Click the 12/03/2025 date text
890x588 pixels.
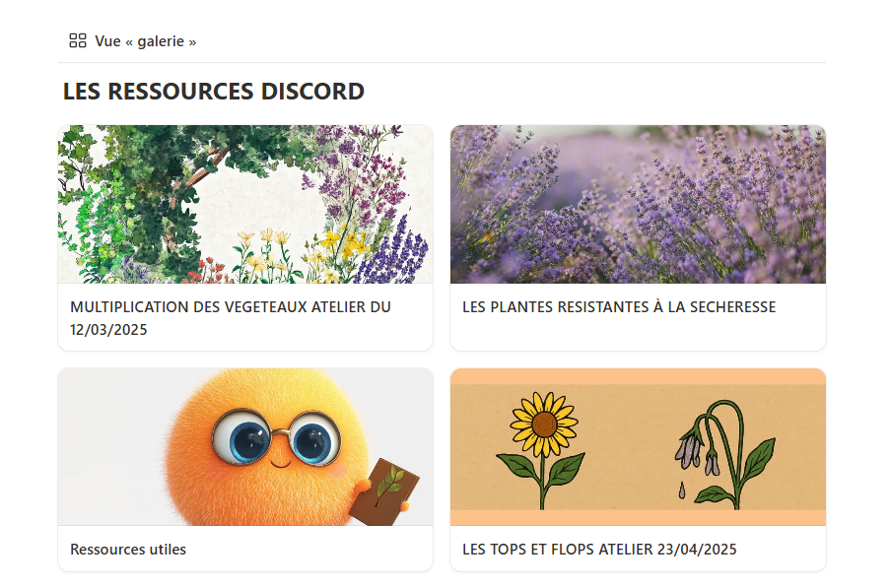coord(108,329)
